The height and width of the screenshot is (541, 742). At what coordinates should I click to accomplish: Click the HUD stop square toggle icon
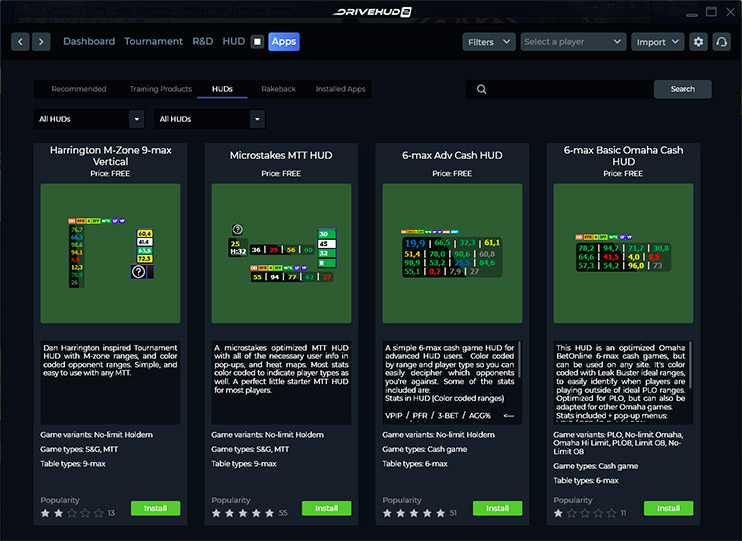click(x=257, y=42)
